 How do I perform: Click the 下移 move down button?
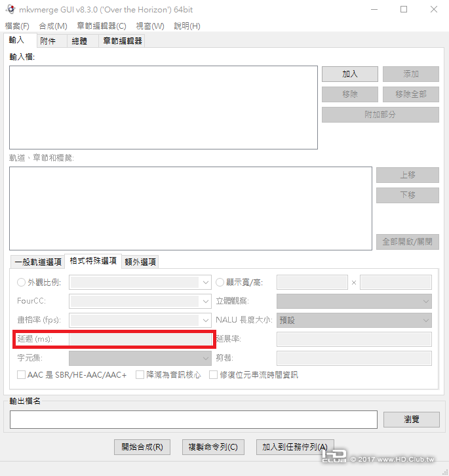pos(408,195)
